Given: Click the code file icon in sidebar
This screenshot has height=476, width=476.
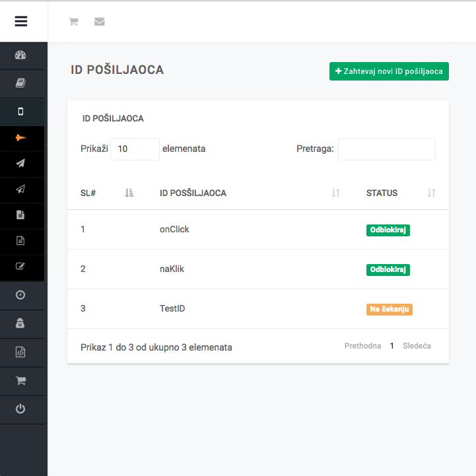Looking at the screenshot, I should pyautogui.click(x=20, y=353).
